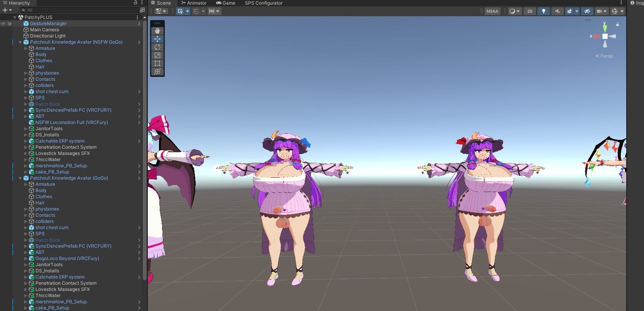Toggle scene audio mute
This screenshot has width=644, height=311.
(557, 11)
